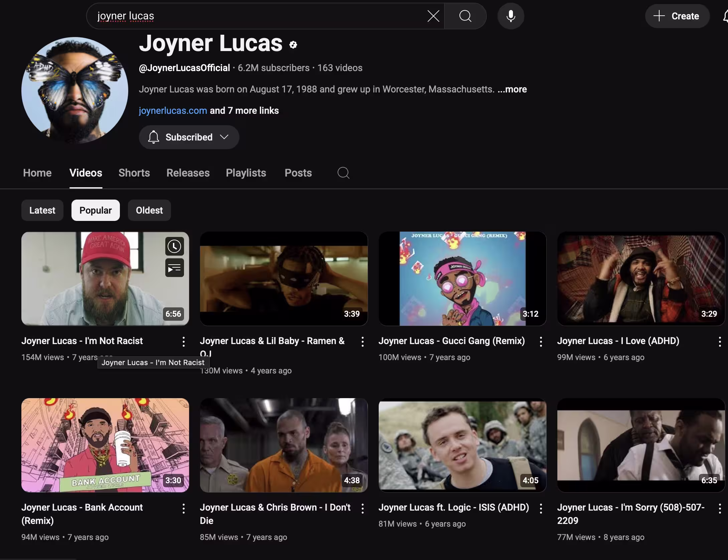728x560 pixels.
Task: Play the I Don't Die thumbnail
Action: click(284, 445)
